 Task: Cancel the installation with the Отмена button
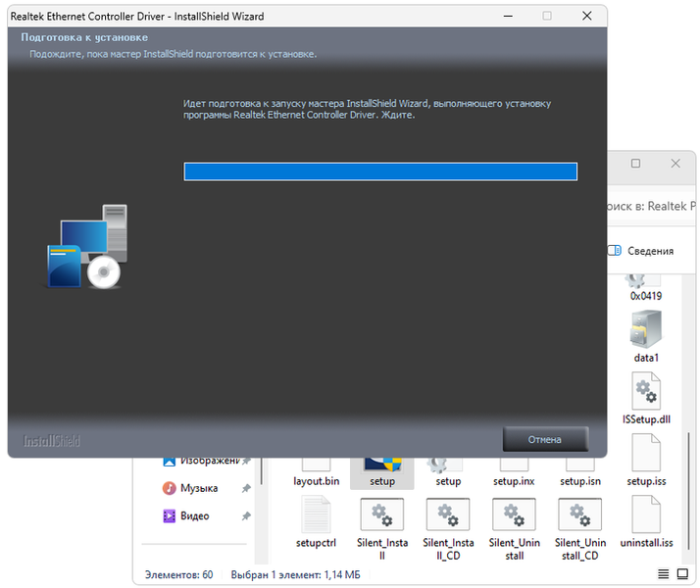coord(545,439)
